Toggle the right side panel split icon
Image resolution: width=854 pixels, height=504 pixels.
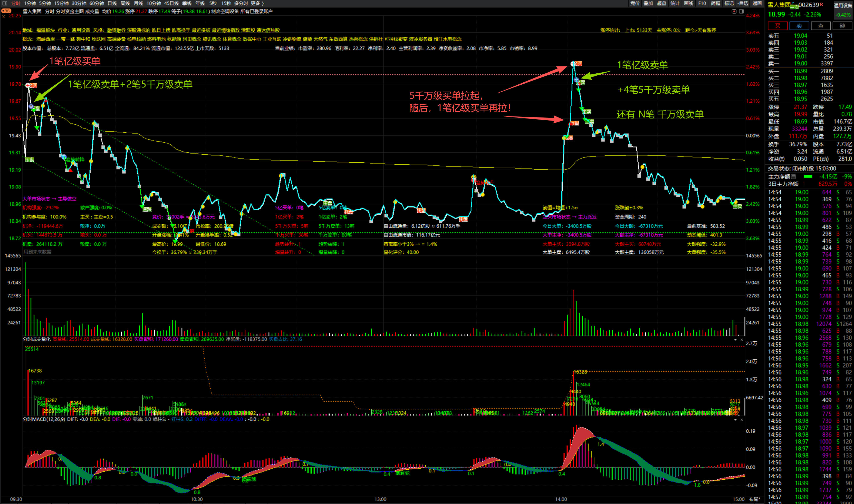742,11
